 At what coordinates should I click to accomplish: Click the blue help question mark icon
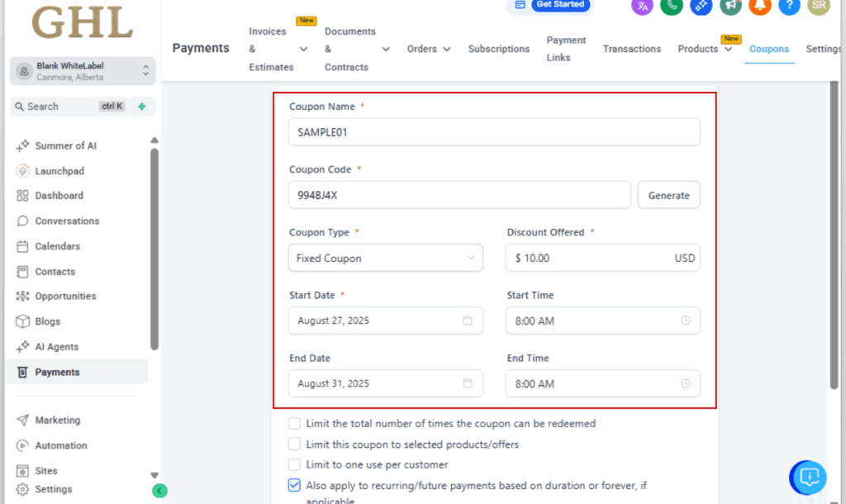[789, 6]
